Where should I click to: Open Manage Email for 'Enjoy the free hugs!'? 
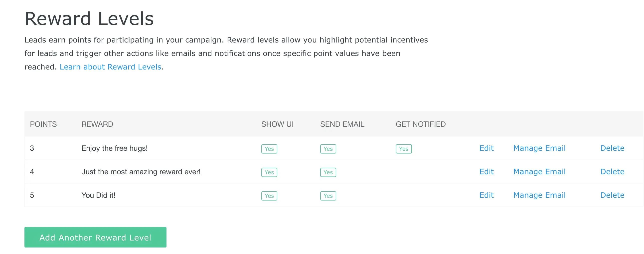point(539,148)
